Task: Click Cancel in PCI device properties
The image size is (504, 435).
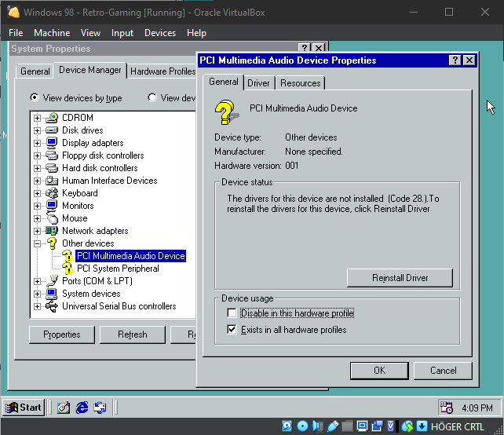Action: click(443, 371)
